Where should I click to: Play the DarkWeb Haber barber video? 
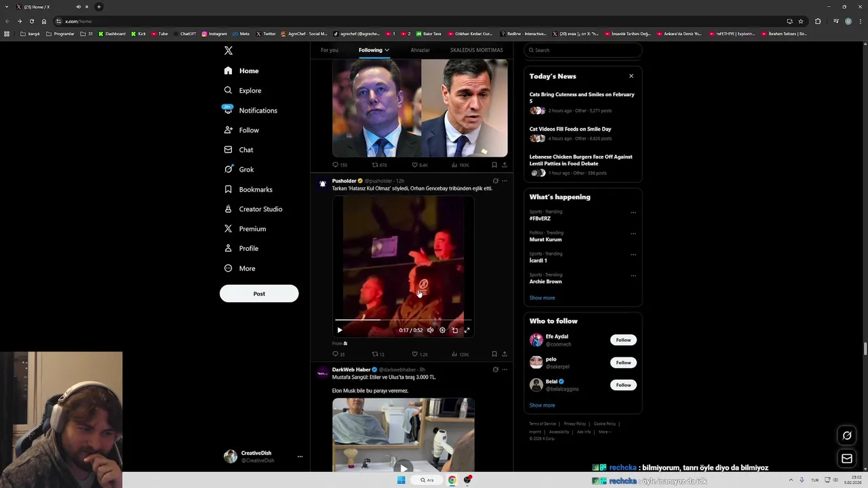coord(403,468)
